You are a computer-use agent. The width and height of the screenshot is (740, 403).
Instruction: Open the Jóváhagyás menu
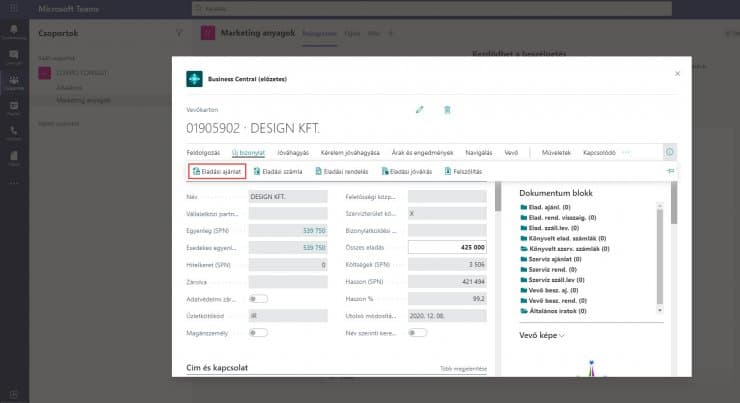click(x=291, y=152)
